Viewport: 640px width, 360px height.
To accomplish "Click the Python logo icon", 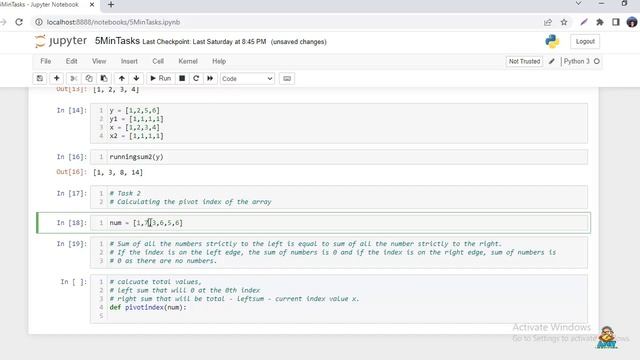I will click(x=552, y=41).
